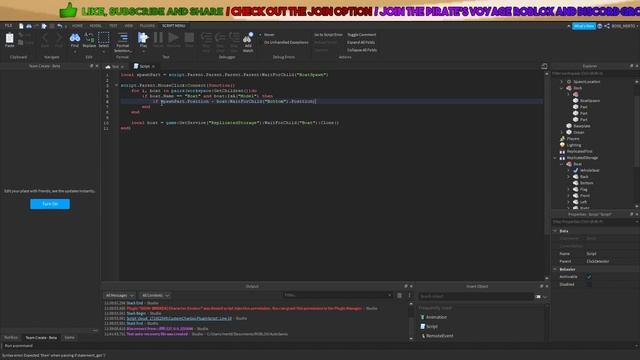Screen dimensions: 640x360
Task: Switch to the PLUGINS ribbon tab
Action: 147,26
